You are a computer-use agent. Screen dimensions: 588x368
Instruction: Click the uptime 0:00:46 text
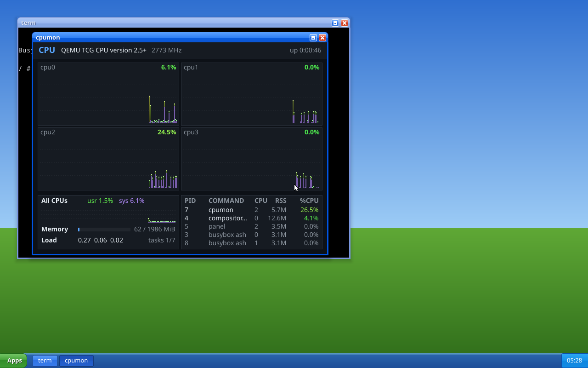click(305, 50)
